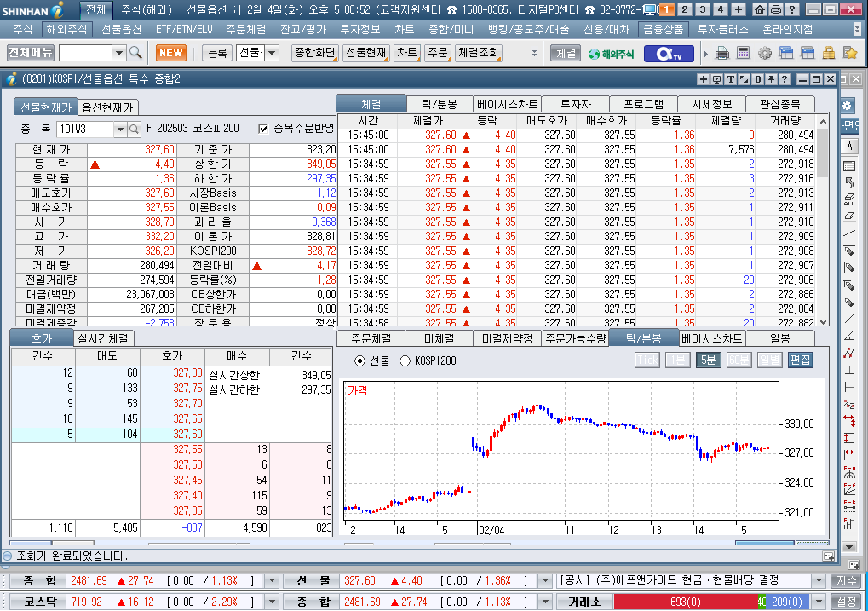Select the 선물 radio button

pyautogui.click(x=359, y=361)
